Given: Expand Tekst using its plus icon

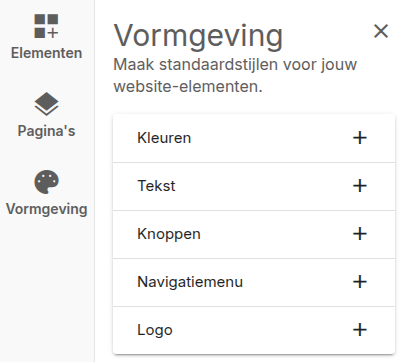Looking at the screenshot, I should 360,186.
